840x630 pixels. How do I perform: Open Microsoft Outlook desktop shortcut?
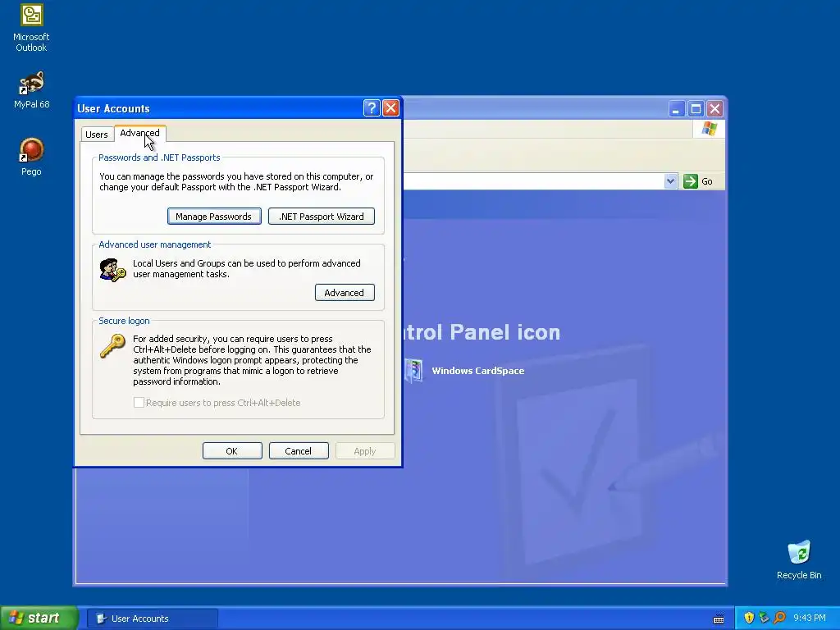[x=31, y=27]
